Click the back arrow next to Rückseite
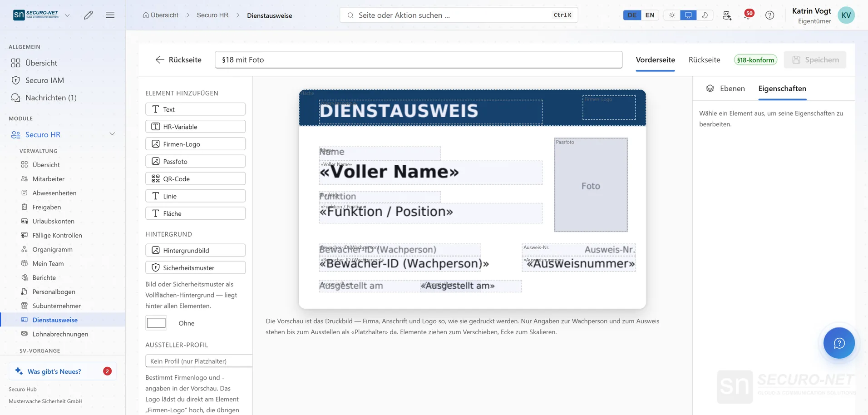Viewport: 868px width, 415px height. [160, 59]
